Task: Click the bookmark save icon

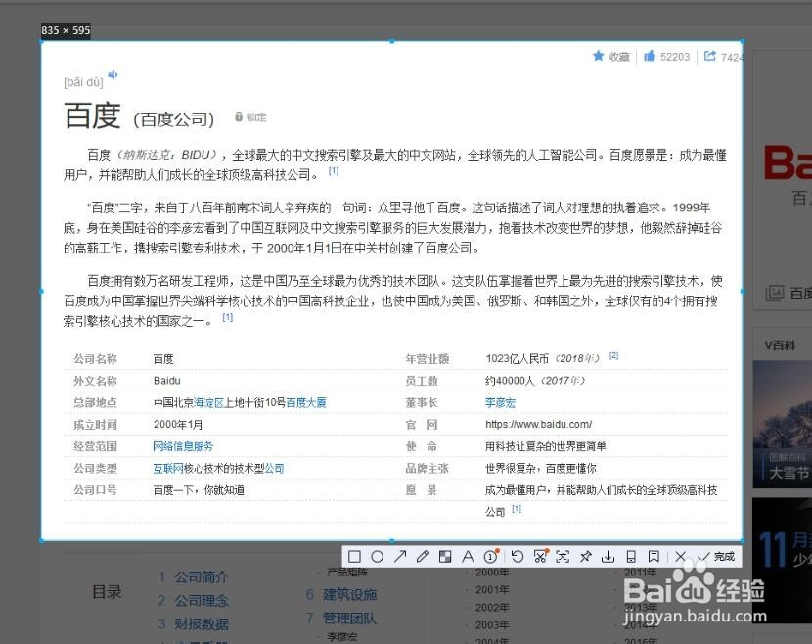Action: 654,557
